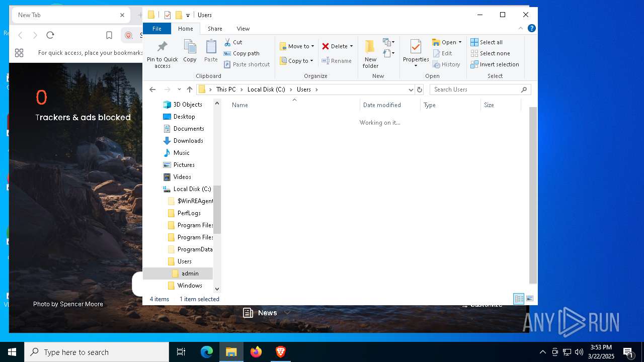Switch to the Share ribbon tab

click(x=215, y=29)
